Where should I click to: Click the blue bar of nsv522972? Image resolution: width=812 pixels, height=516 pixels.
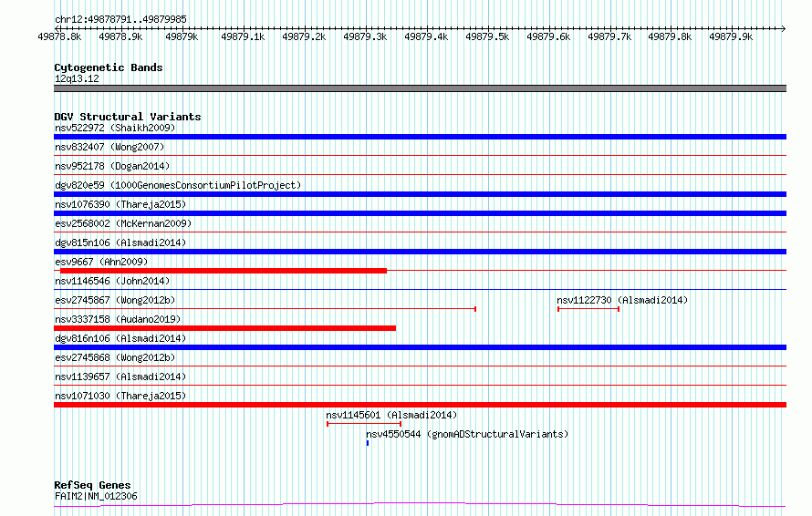(x=420, y=137)
